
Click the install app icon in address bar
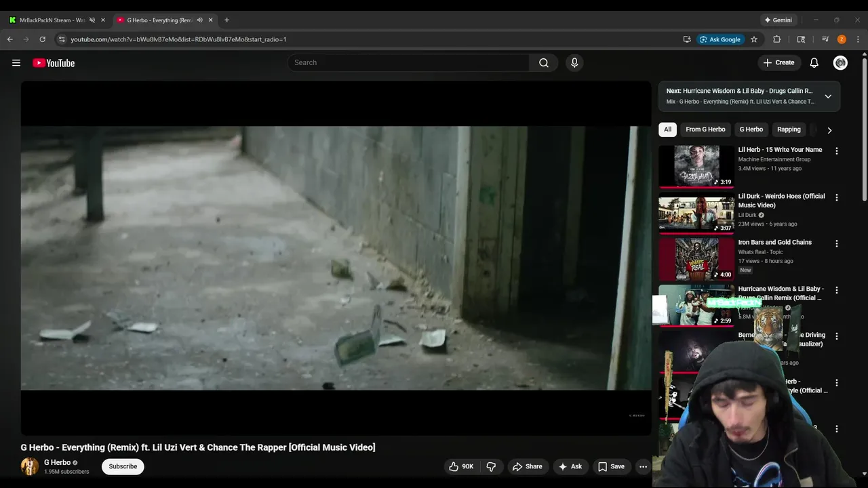687,39
